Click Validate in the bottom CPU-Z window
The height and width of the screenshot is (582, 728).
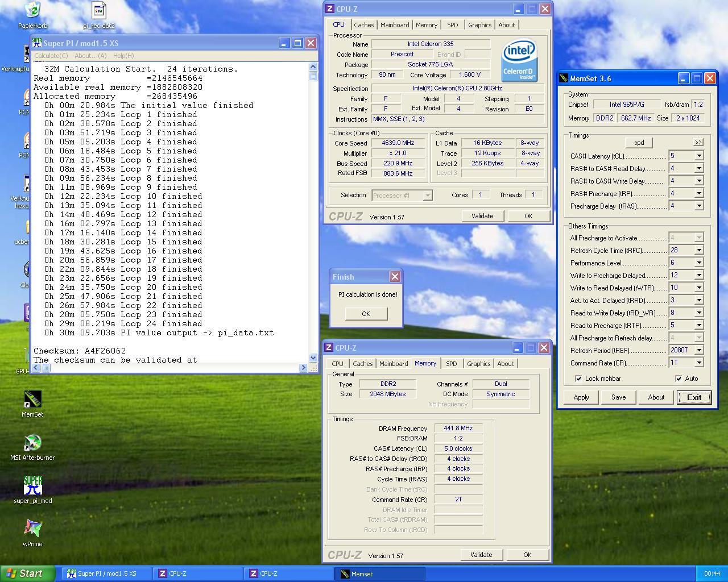(481, 555)
